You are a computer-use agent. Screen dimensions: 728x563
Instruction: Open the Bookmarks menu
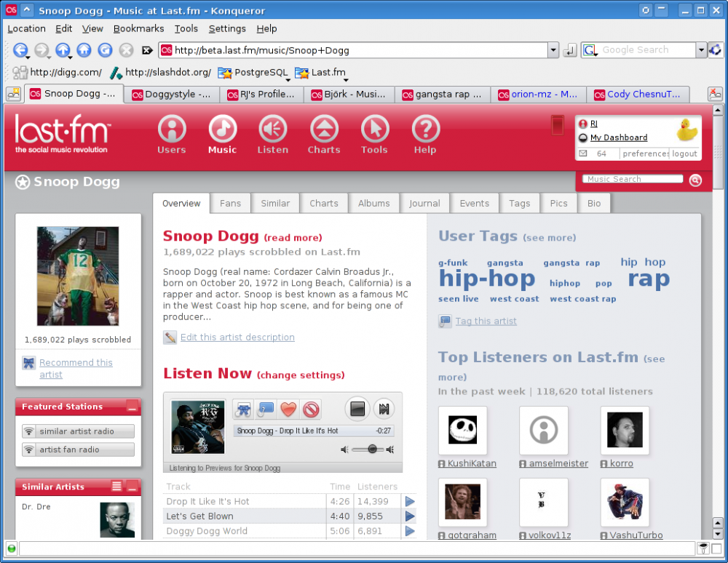(138, 28)
